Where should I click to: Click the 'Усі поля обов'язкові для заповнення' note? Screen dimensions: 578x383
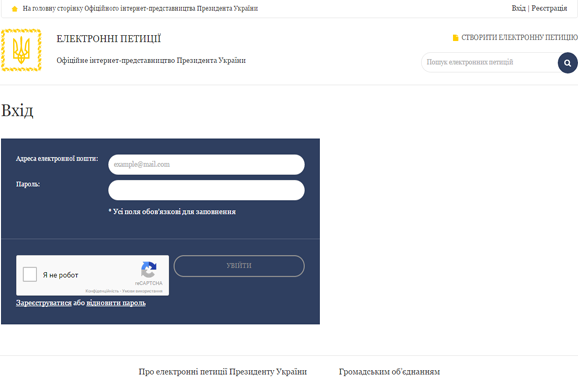(172, 212)
